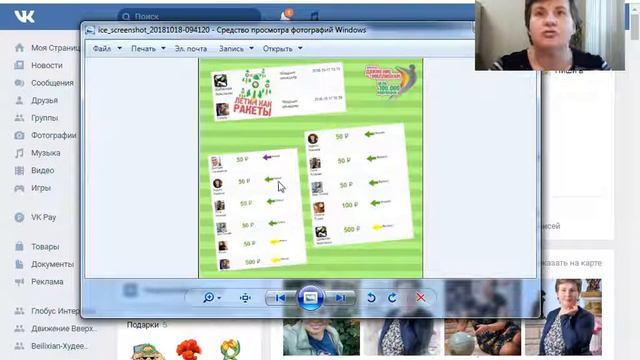This screenshot has width=640, height=360.
Task: Click the webcam video overlay
Action: (x=550, y=35)
